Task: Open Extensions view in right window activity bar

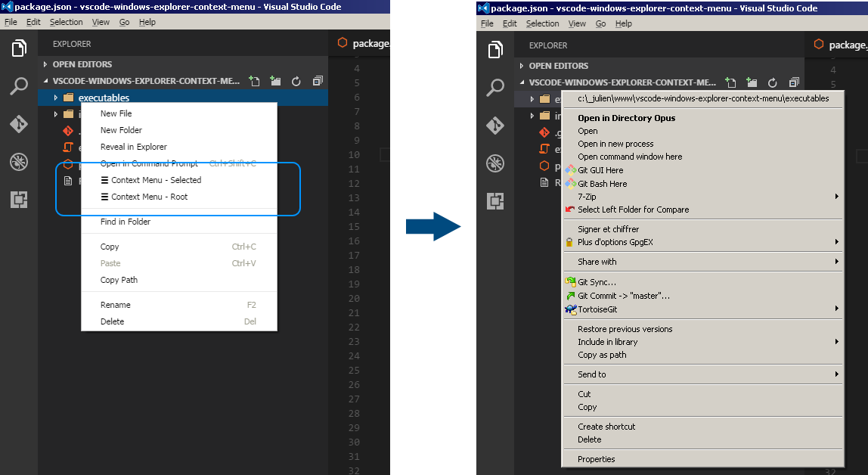Action: [495, 201]
